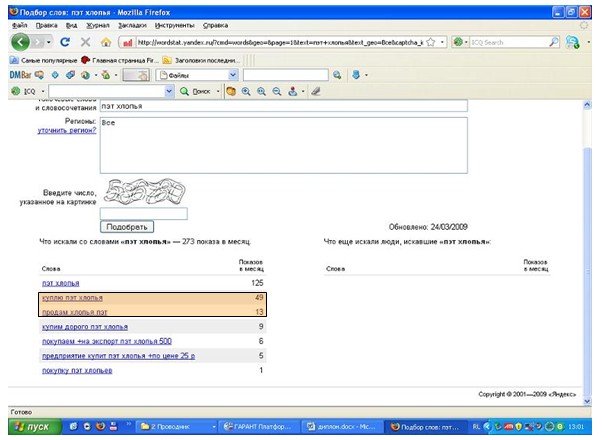Open the купим дорого пэт хлопья link
Screen dimensions: 602x440
pyautogui.click(x=85, y=327)
